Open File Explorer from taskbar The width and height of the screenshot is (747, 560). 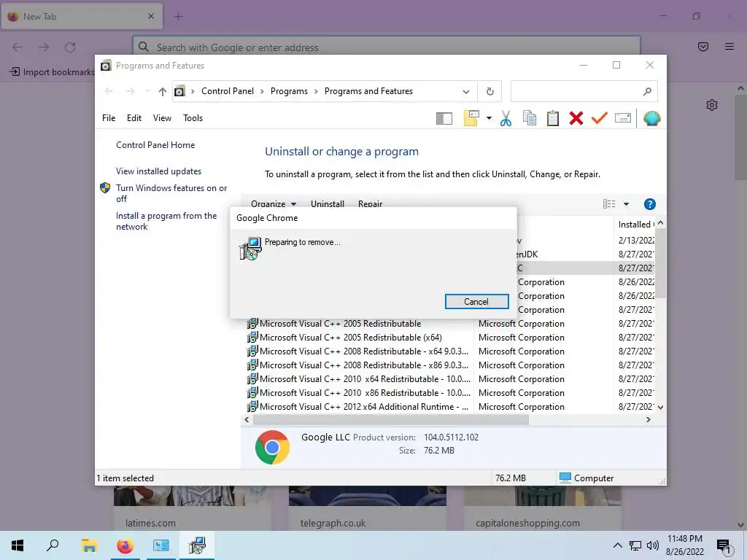coord(89,545)
